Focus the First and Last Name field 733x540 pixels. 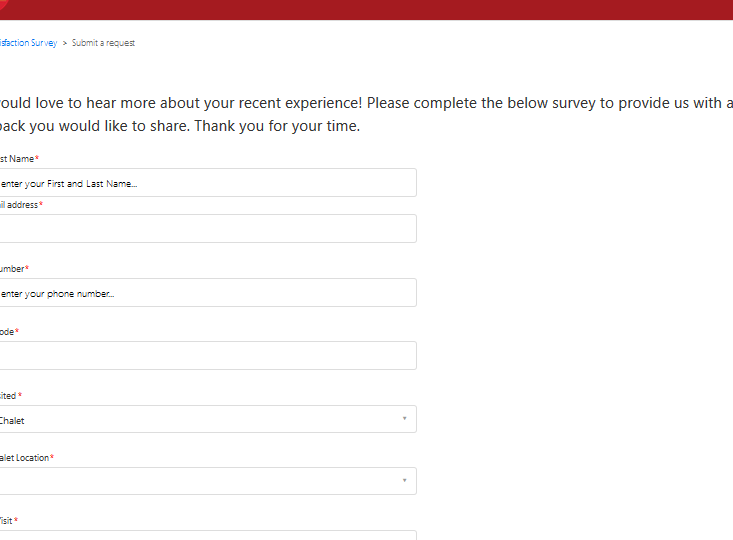[x=205, y=183]
